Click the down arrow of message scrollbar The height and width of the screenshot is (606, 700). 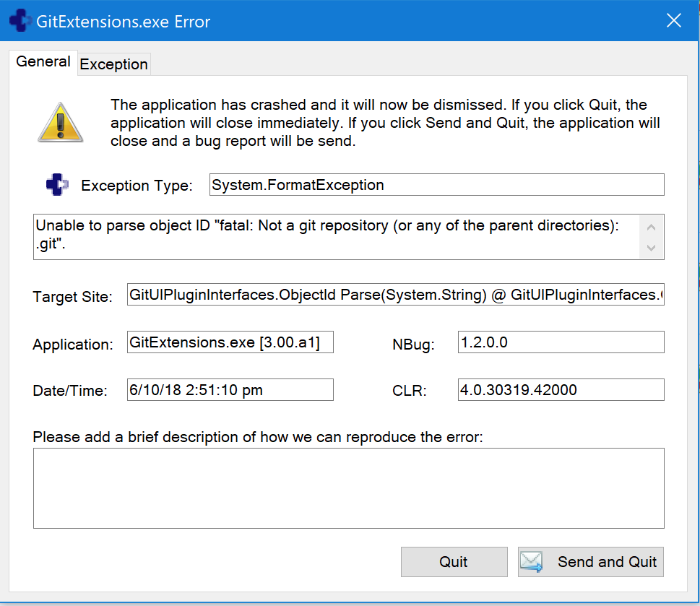pyautogui.click(x=652, y=248)
